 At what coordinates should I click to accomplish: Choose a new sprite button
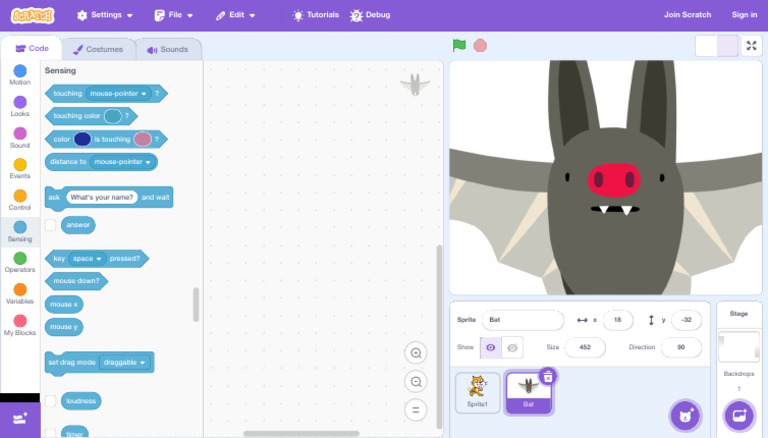click(685, 416)
